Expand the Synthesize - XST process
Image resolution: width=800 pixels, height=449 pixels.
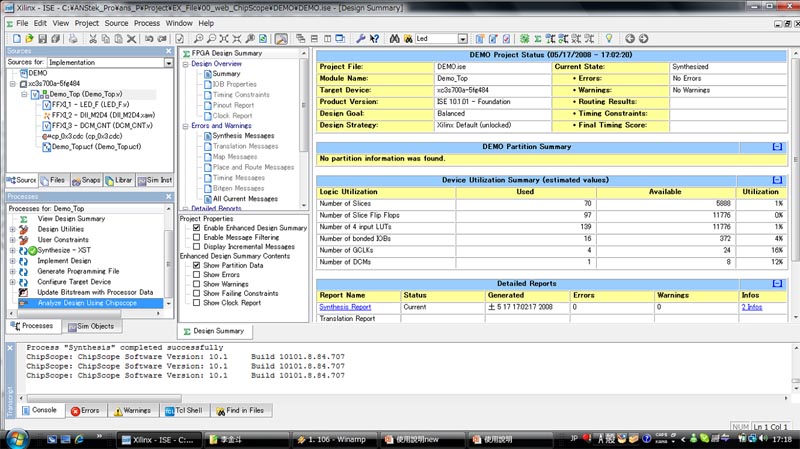point(12,251)
